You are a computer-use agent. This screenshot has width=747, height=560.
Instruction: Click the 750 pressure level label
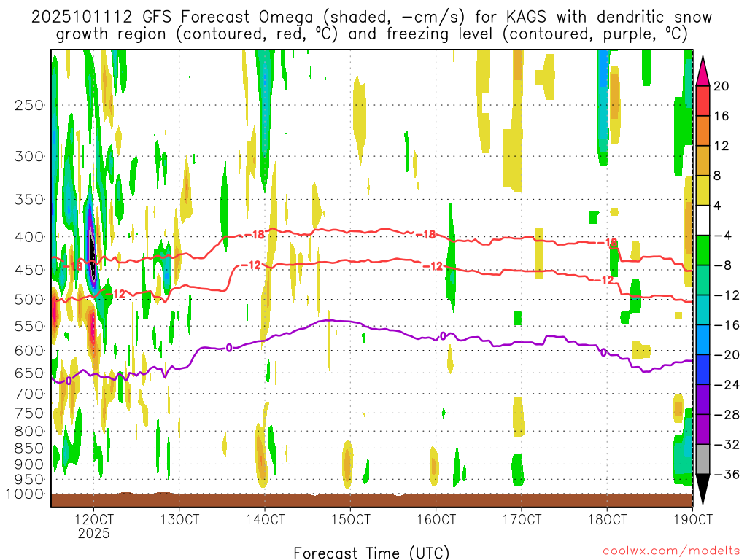point(29,413)
